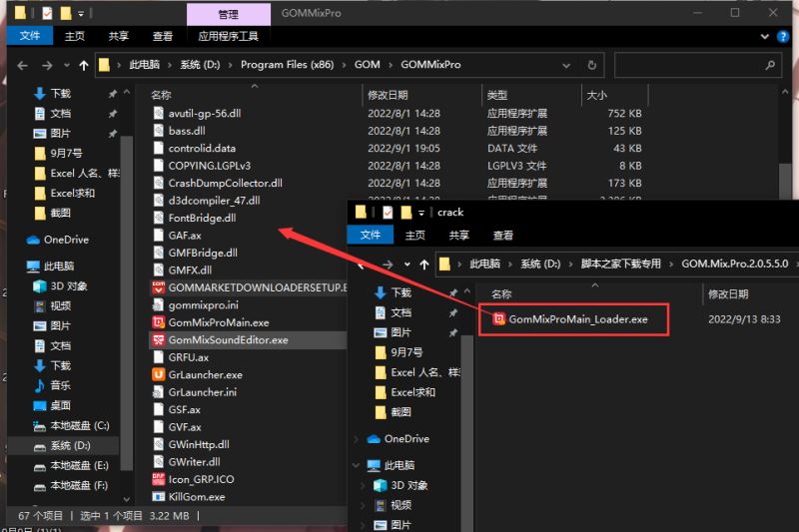Open quick access toolbar dropdown in GOMMixPro

[x=81, y=14]
